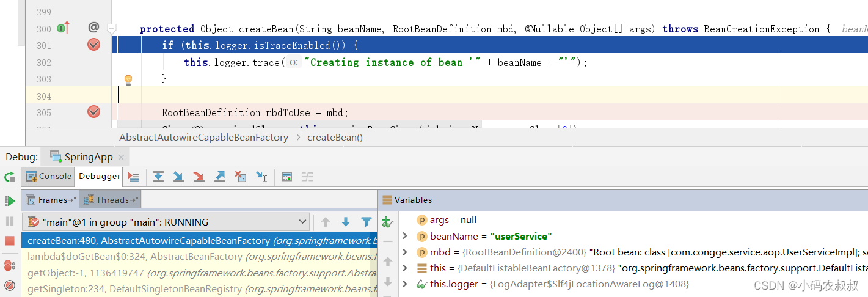Image resolution: width=868 pixels, height=297 pixels.
Task: Open the main thread dropdown
Action: click(x=166, y=222)
